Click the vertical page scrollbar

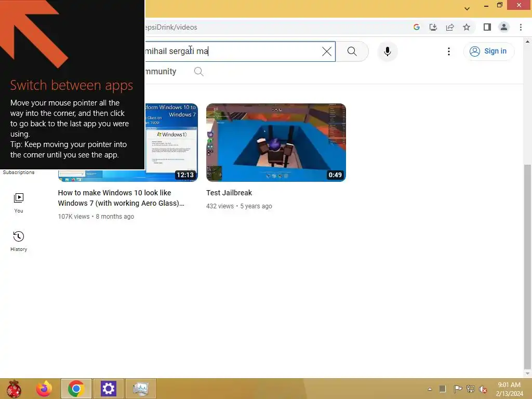click(x=527, y=267)
